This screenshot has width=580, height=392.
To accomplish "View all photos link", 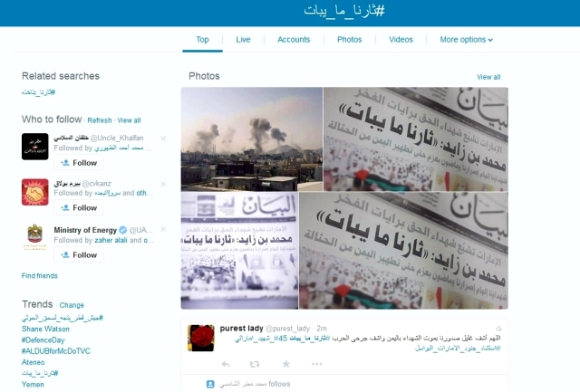I will pyautogui.click(x=488, y=77).
